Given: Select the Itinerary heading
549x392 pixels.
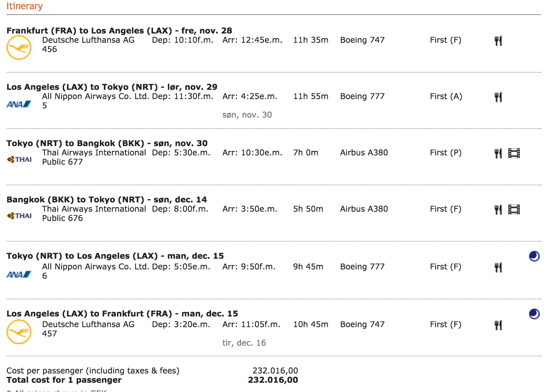Looking at the screenshot, I should 25,6.
